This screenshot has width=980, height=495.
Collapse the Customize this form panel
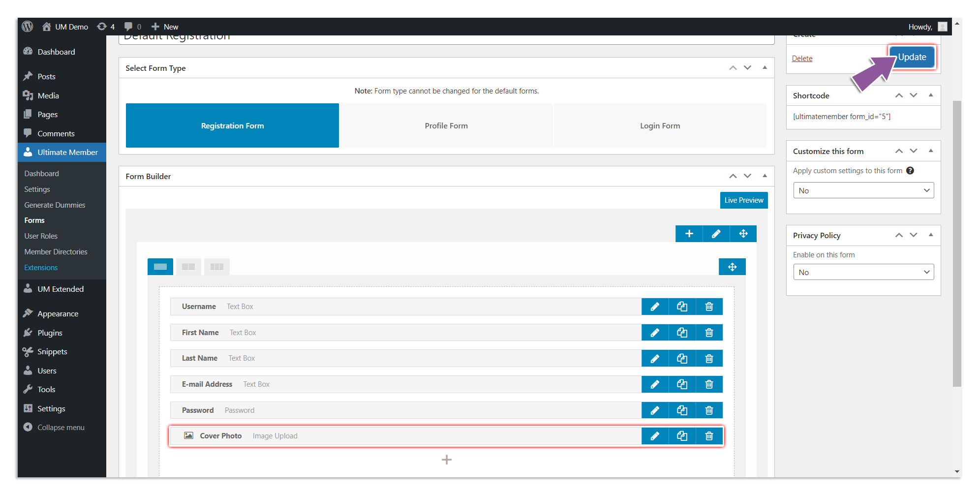click(931, 151)
